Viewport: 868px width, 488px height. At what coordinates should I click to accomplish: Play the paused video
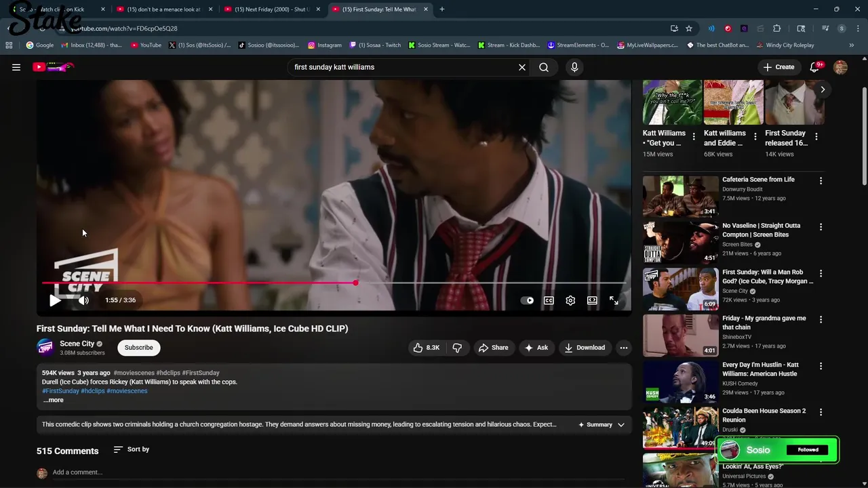(x=55, y=300)
